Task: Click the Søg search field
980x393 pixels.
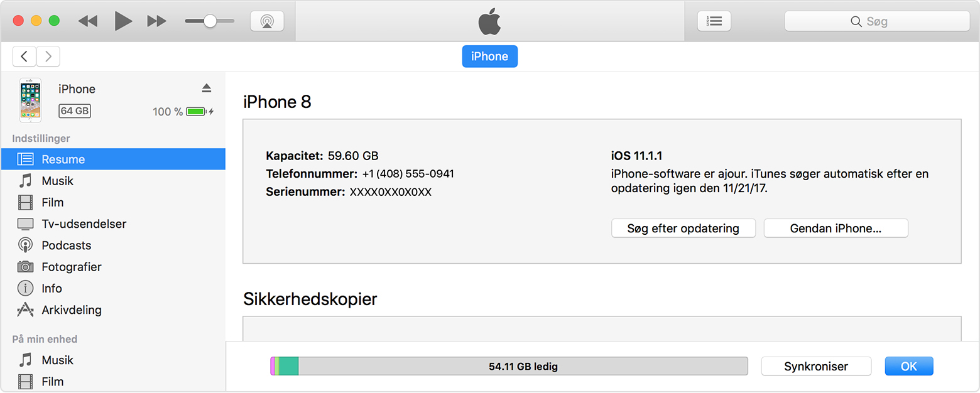Action: pyautogui.click(x=877, y=21)
